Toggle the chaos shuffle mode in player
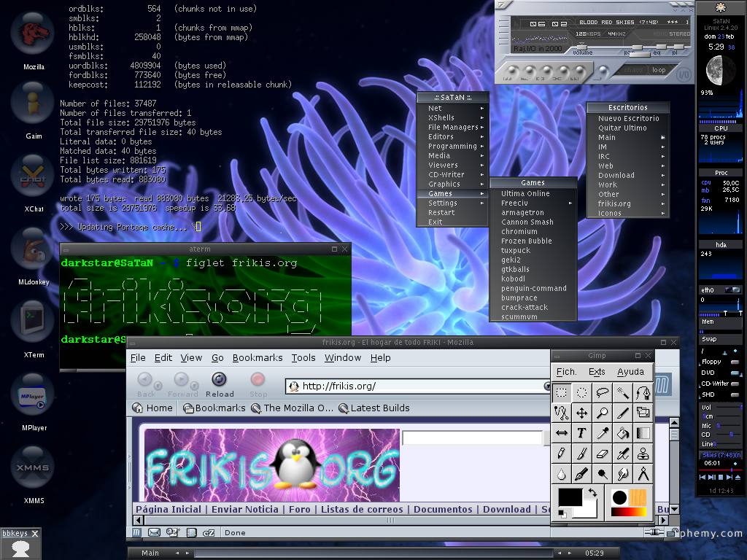747x560 pixels. pos(633,70)
